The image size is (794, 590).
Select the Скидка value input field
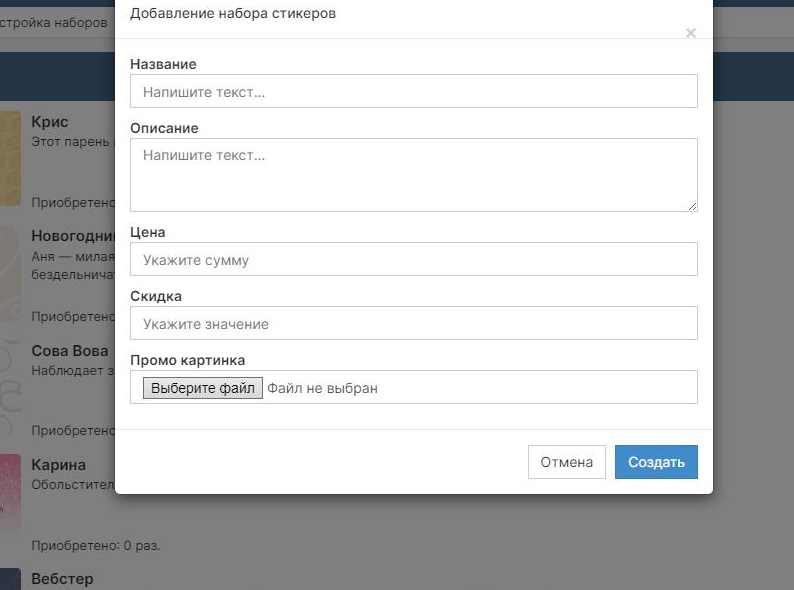413,324
